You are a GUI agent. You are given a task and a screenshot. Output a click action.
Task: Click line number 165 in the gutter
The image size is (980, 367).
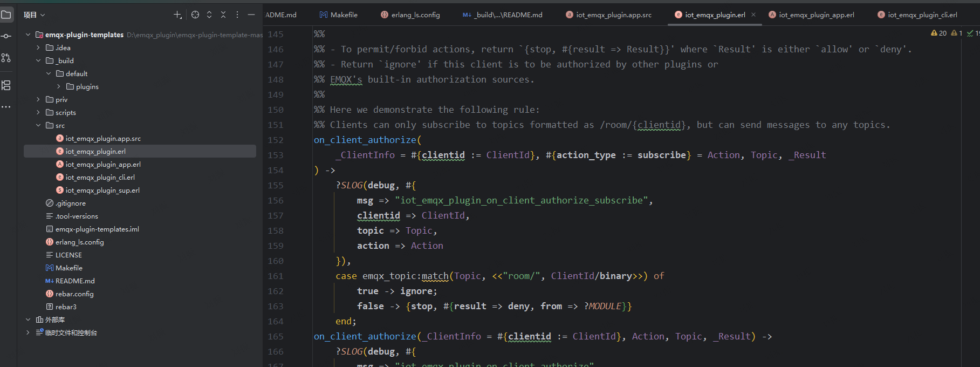click(x=276, y=336)
